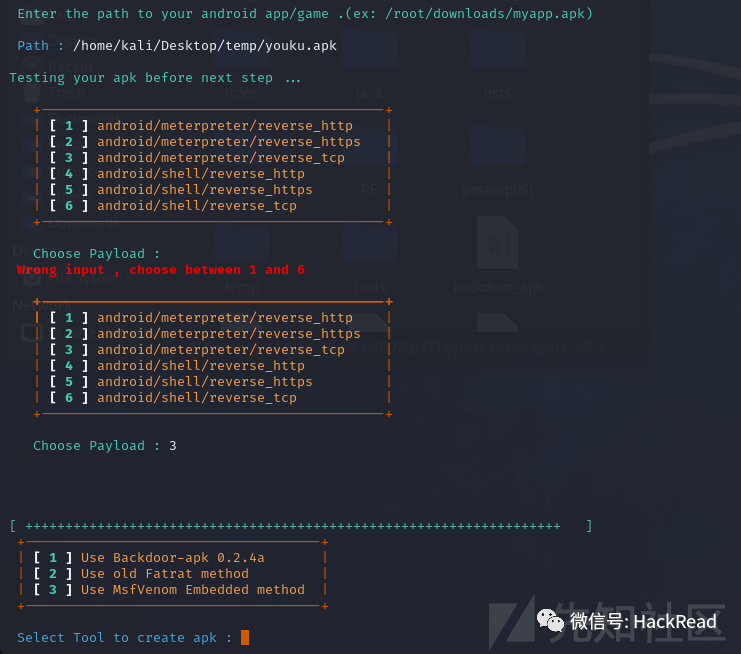Open the 'temp' folder in background file manager

[241, 260]
